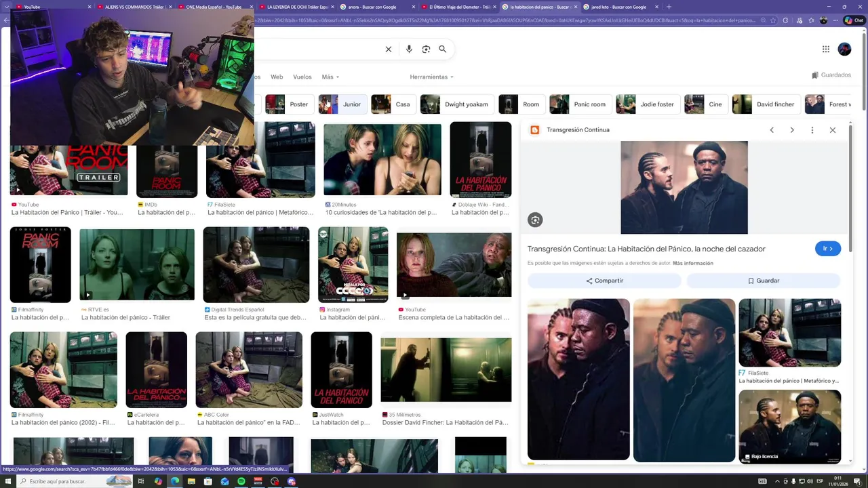
Task: Open Task View in the taskbar
Action: click(x=141, y=481)
